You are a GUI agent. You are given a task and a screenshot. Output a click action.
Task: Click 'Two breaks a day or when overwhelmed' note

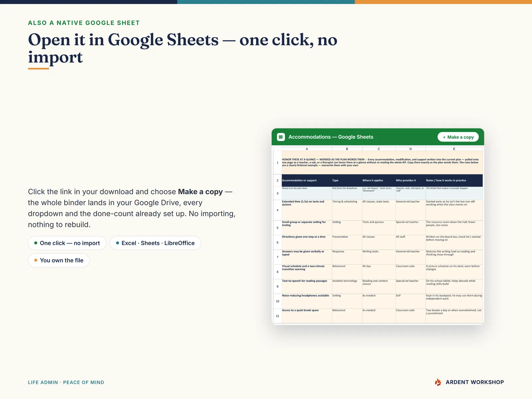tap(454, 316)
